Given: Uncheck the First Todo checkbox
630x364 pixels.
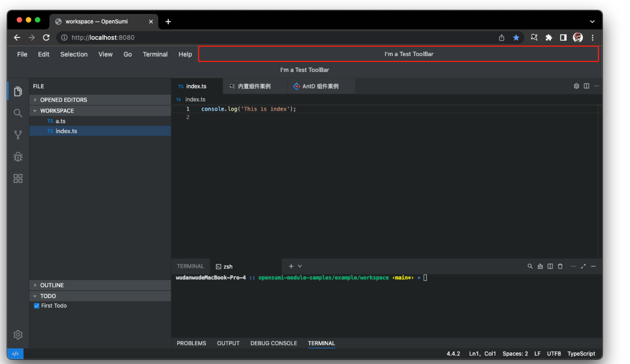Looking at the screenshot, I should pos(36,306).
